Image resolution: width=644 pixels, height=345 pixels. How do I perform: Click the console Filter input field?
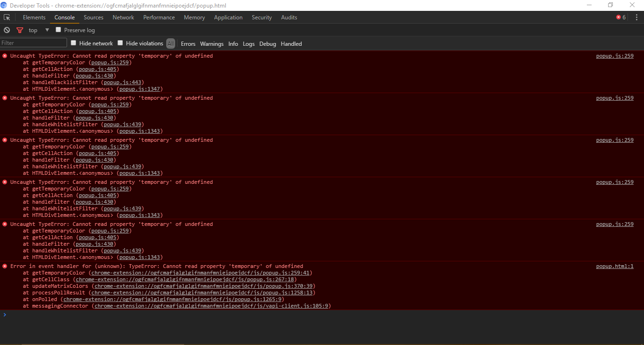[x=33, y=42]
